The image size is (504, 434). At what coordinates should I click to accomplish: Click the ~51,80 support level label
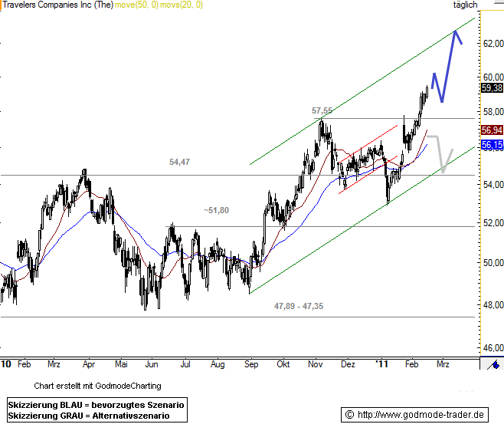click(217, 210)
